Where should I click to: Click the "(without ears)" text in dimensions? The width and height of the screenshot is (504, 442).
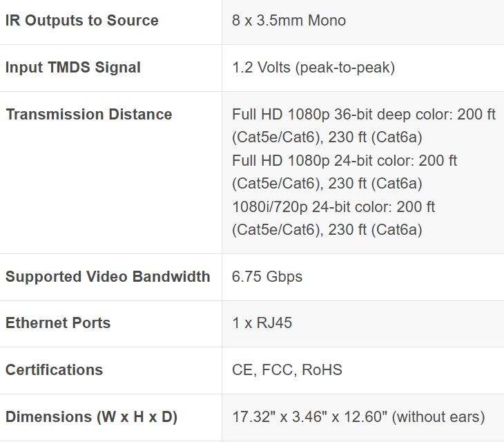point(438,417)
